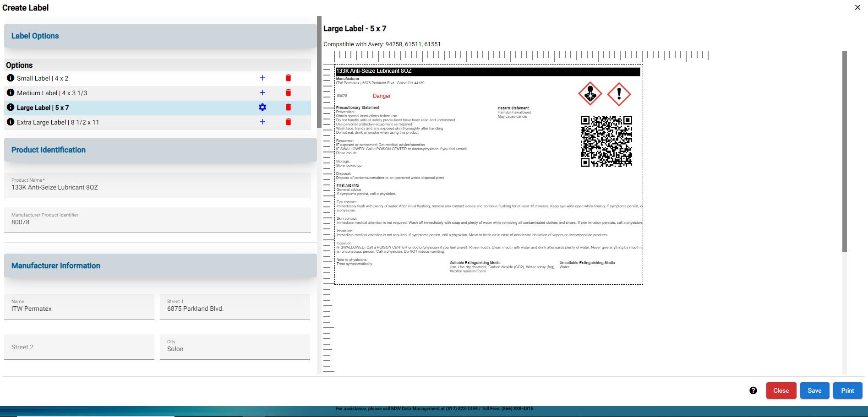Click the Hazard Statement heading on label
Viewport: 868px width, 417px height.
pyautogui.click(x=513, y=108)
